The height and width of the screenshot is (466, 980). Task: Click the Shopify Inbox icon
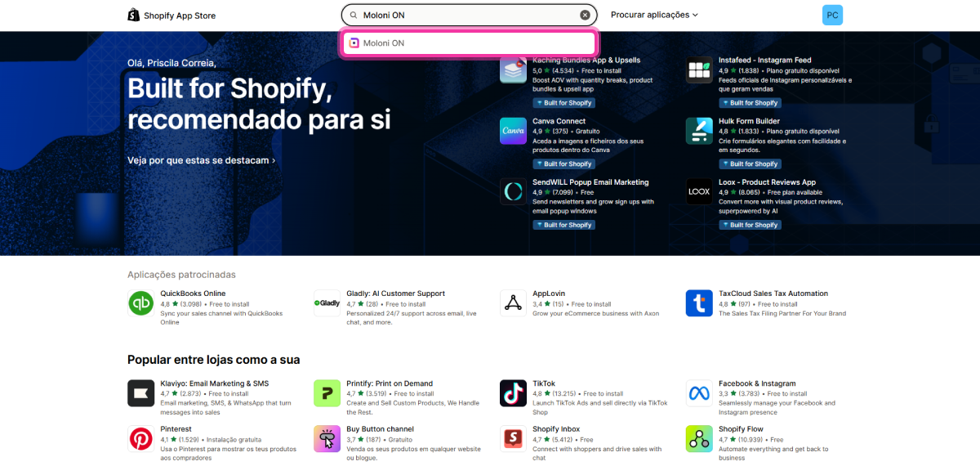click(x=513, y=439)
